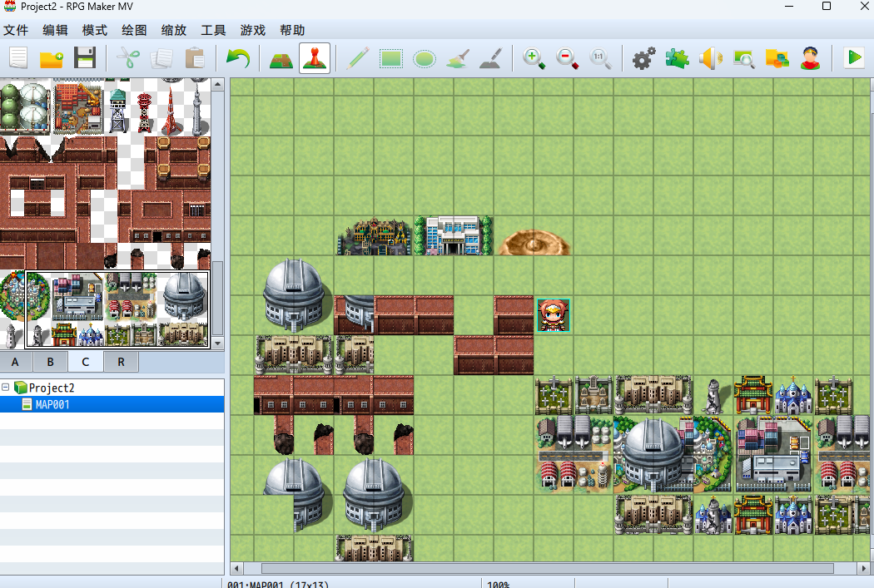Open the Character Generator icon

811,58
